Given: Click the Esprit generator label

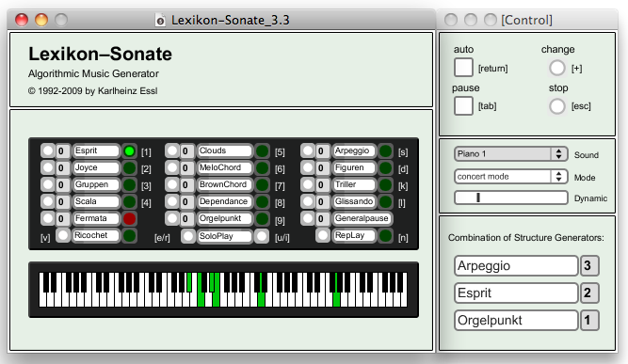Looking at the screenshot, I should 96,150.
